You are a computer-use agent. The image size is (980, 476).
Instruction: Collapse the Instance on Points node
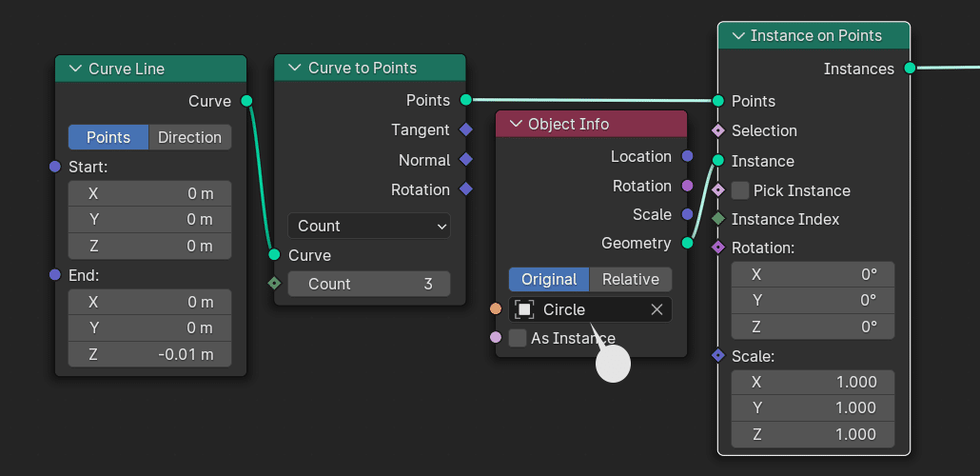[738, 35]
